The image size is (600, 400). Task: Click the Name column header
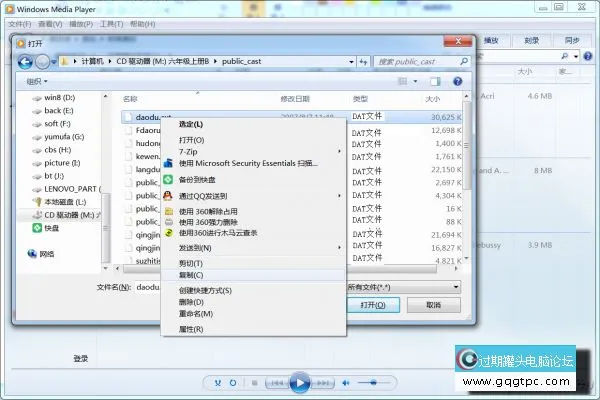[x=130, y=99]
